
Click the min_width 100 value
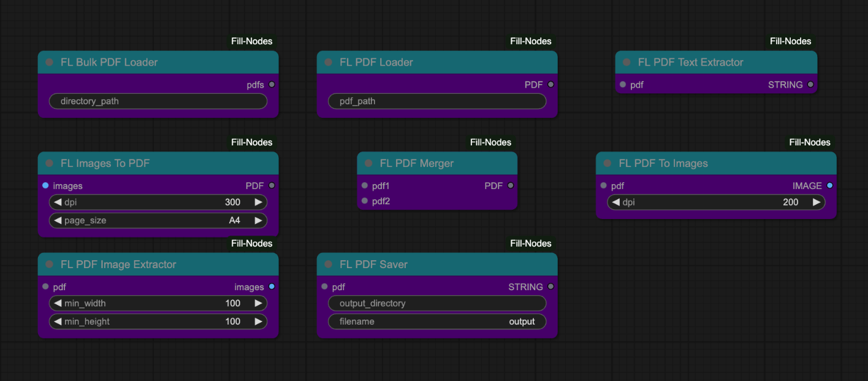[x=232, y=303]
